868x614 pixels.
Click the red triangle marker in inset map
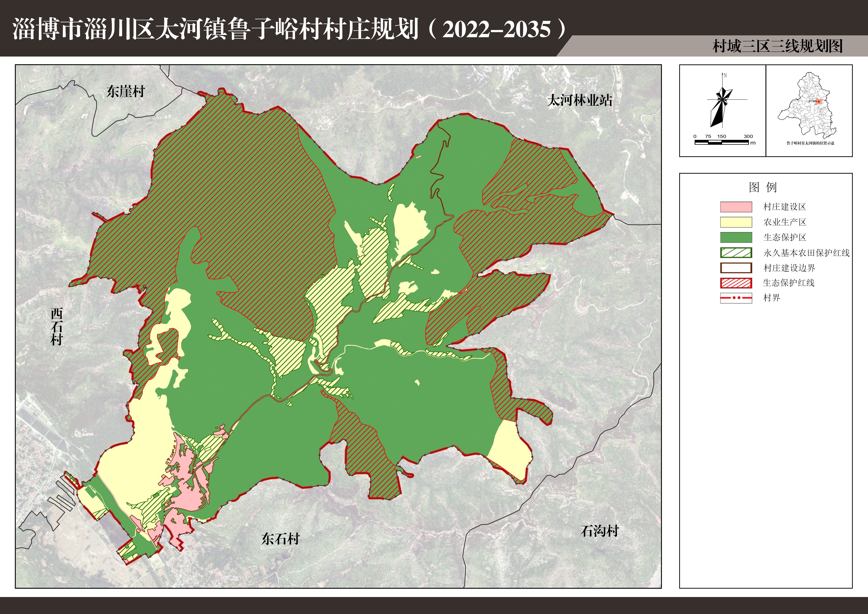(818, 101)
